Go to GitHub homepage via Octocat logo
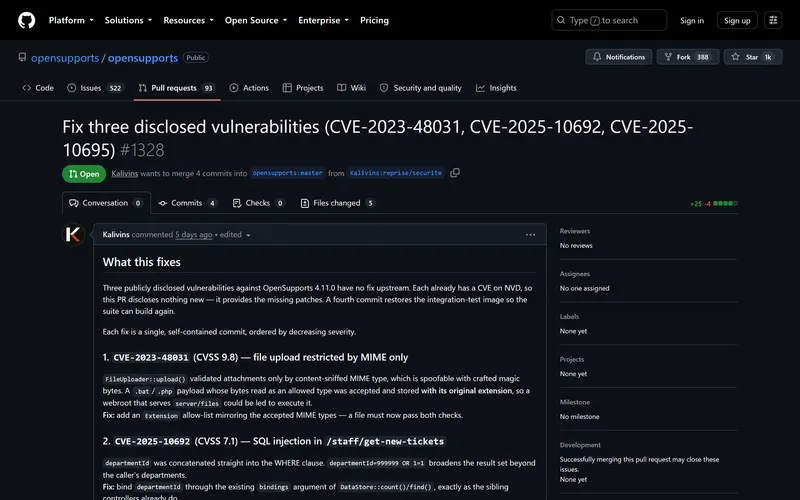This screenshot has height=500, width=800. pos(27,20)
